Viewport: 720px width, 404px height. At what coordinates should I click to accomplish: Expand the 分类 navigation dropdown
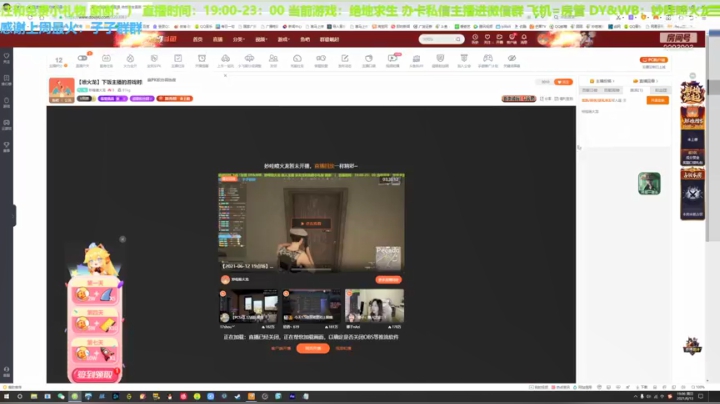tap(238, 39)
